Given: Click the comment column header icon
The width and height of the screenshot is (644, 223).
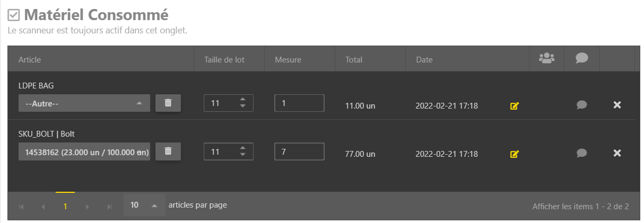Looking at the screenshot, I should pyautogui.click(x=582, y=58).
